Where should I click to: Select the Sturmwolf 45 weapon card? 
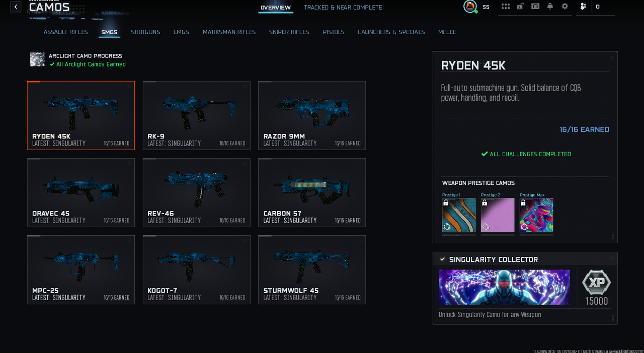[x=312, y=269]
